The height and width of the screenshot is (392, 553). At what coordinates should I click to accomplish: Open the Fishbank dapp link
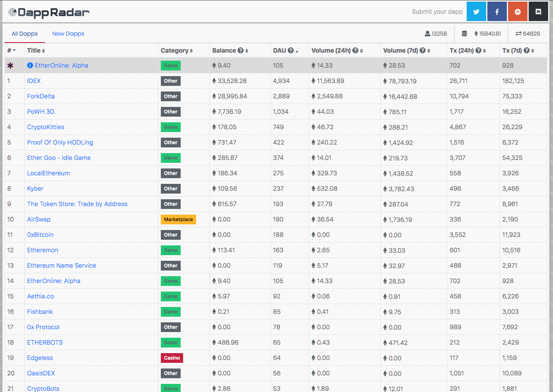point(40,311)
